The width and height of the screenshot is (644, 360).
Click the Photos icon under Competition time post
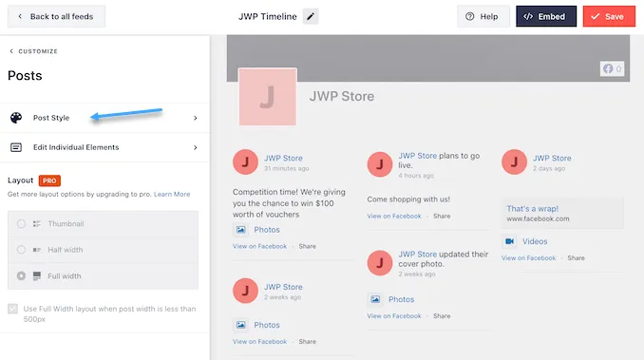[240, 230]
